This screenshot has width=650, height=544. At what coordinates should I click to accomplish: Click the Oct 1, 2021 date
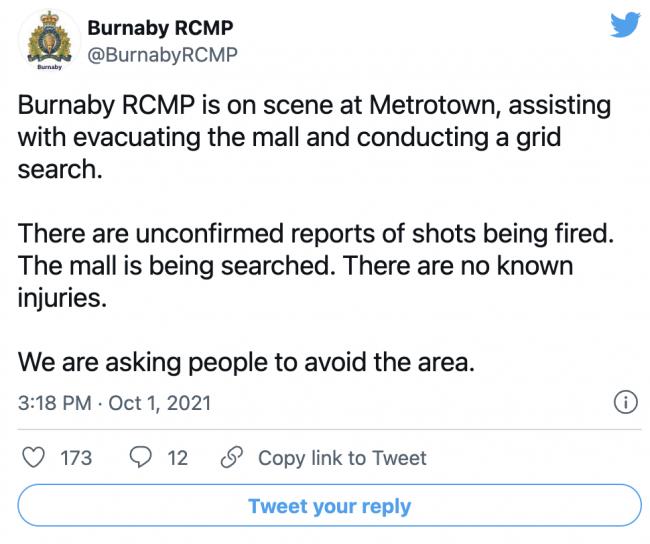(x=160, y=403)
